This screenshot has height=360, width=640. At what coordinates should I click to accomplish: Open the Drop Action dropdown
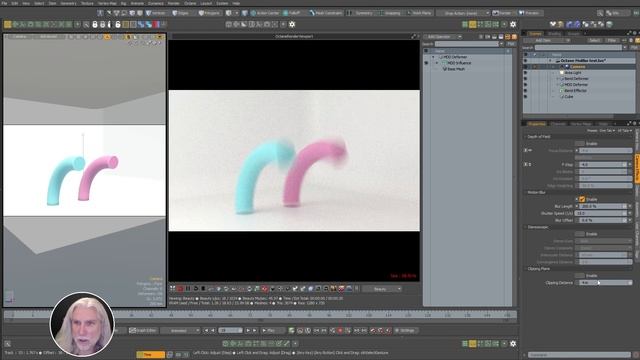click(x=463, y=13)
